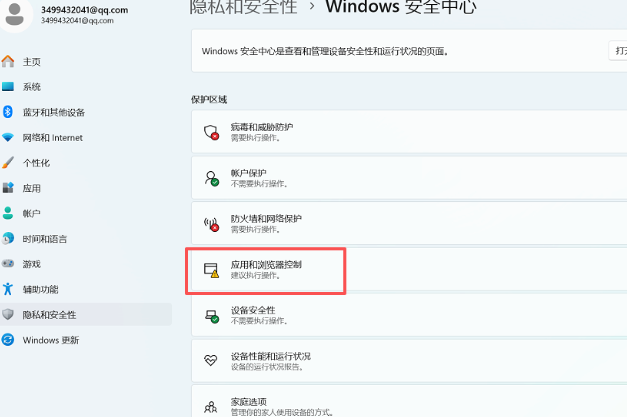Click the device security laptop icon
This screenshot has height=417, width=627.
211,315
